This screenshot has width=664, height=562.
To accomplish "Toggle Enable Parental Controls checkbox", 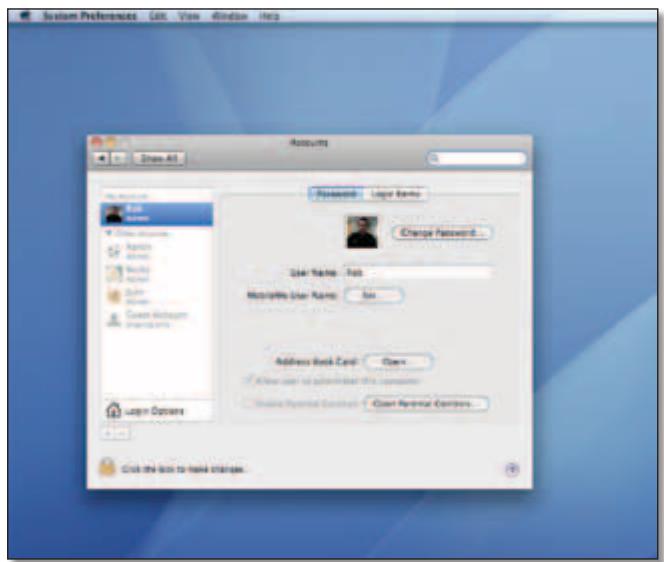I will (x=248, y=403).
